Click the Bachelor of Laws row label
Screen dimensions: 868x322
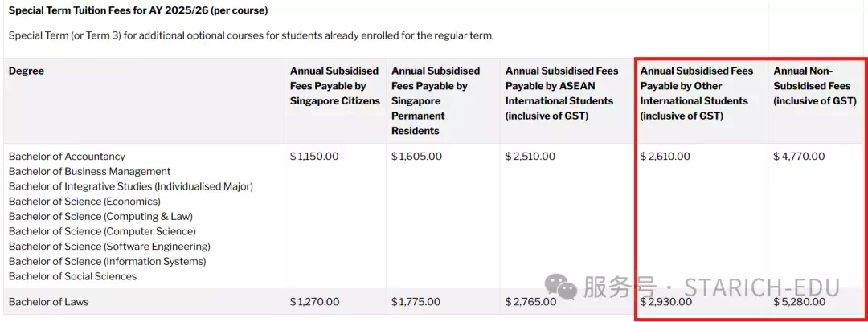tap(49, 302)
